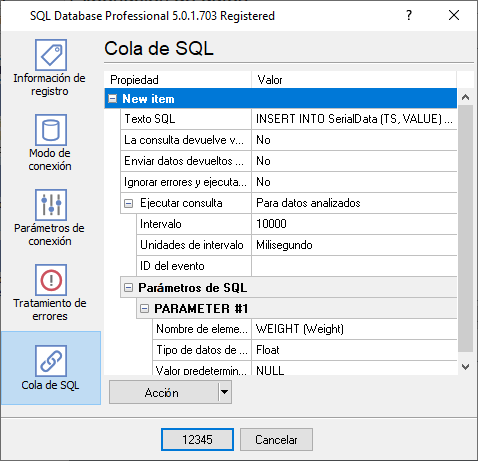Click the NULL default value cell
The width and height of the screenshot is (478, 461).
(x=354, y=368)
